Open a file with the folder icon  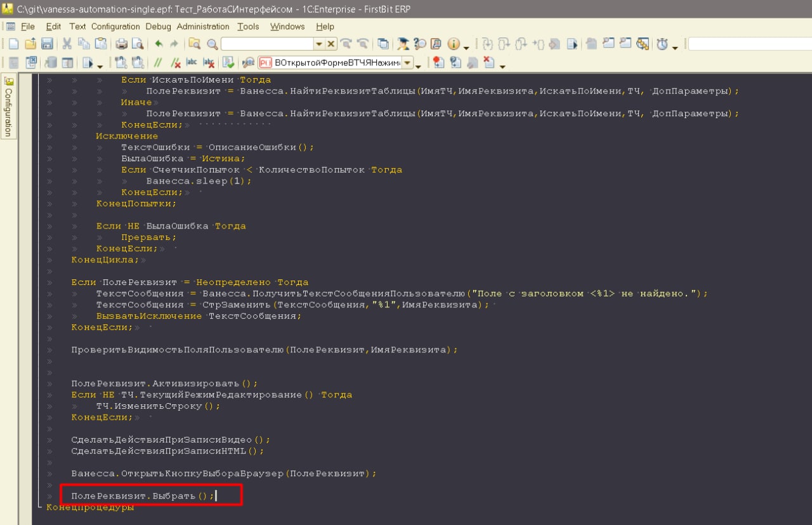click(x=30, y=44)
